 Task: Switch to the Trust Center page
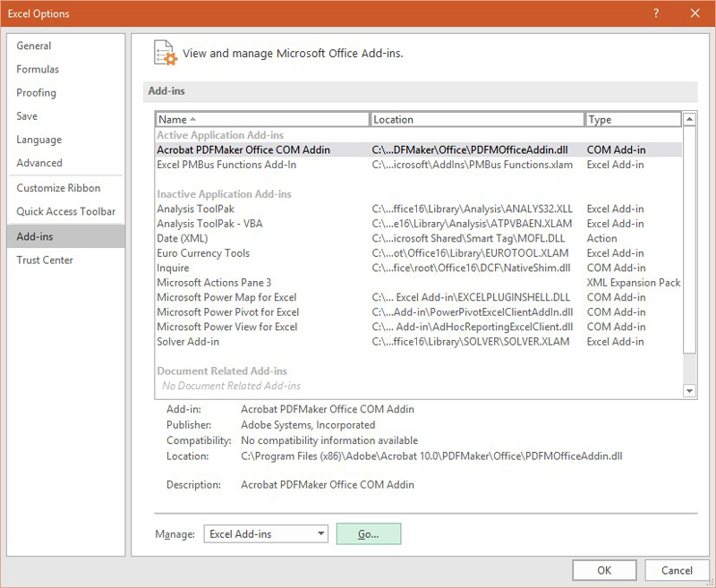[x=45, y=260]
